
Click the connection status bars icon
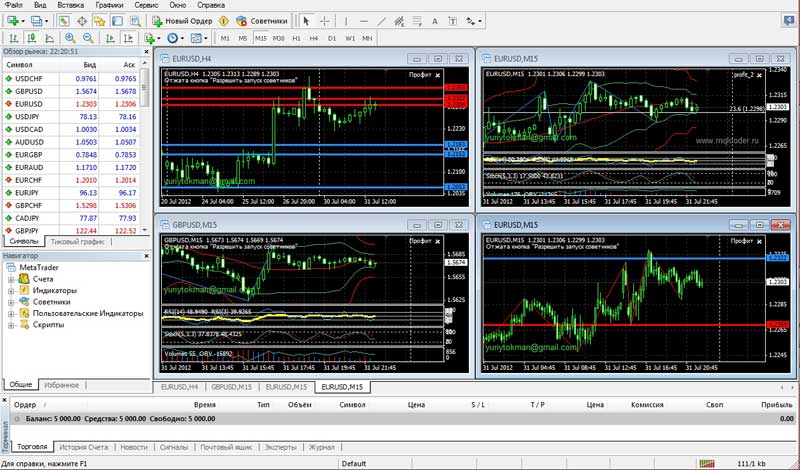[x=707, y=463]
